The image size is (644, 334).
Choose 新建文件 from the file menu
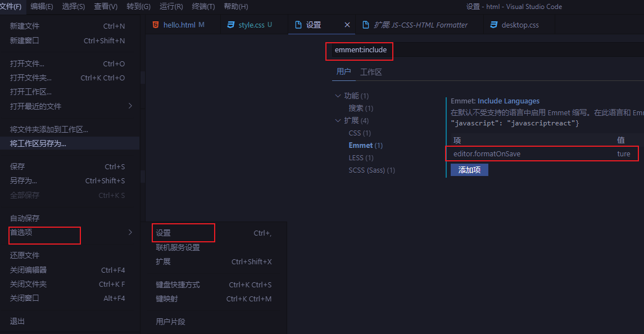click(70, 26)
